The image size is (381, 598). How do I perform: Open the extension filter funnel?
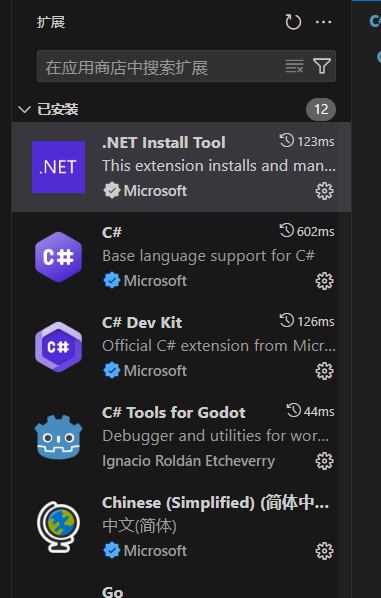(322, 66)
